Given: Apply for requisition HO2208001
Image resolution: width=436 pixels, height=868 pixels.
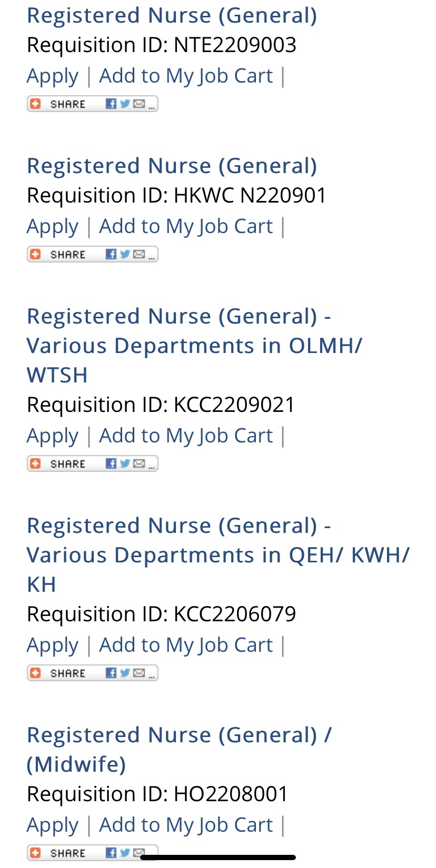Looking at the screenshot, I should pos(53,825).
